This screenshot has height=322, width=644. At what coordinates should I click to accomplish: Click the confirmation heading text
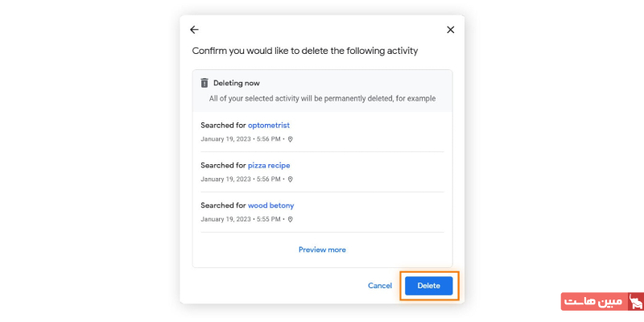coord(304,51)
